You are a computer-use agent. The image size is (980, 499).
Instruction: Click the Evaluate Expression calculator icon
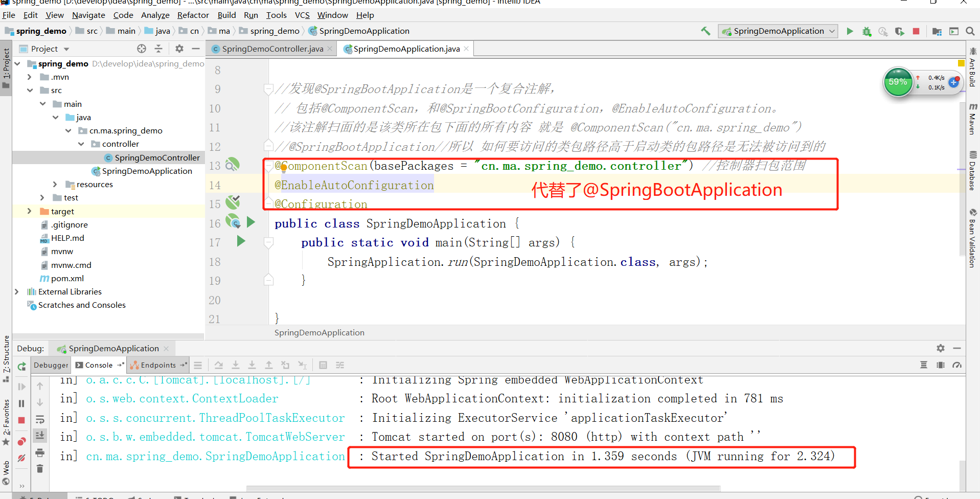click(323, 365)
